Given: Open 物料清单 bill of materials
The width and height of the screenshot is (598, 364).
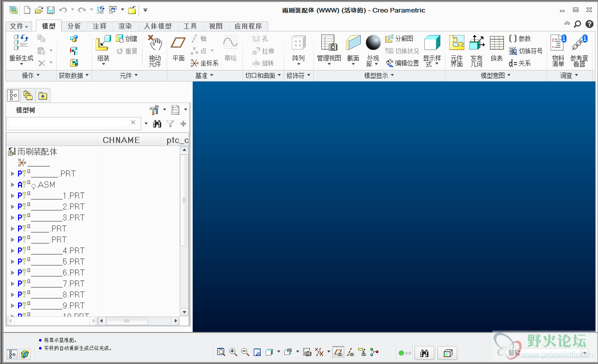Looking at the screenshot, I should tap(558, 50).
